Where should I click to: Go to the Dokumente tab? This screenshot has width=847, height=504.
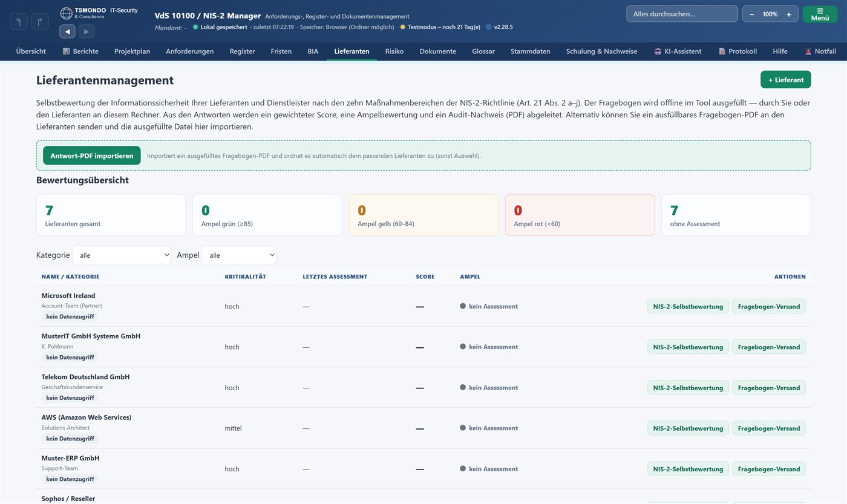(438, 51)
